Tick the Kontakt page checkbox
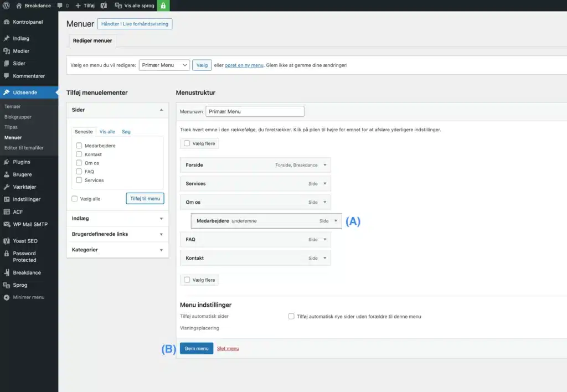 tap(79, 154)
